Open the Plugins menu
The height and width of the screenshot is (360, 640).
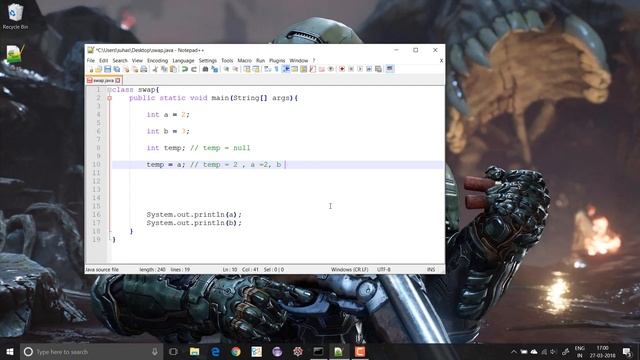277,60
